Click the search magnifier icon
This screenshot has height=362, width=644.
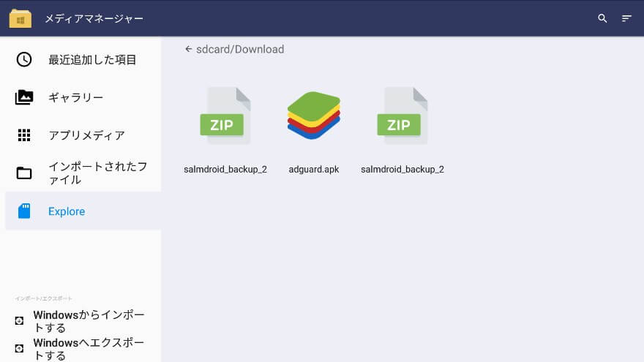pos(602,18)
